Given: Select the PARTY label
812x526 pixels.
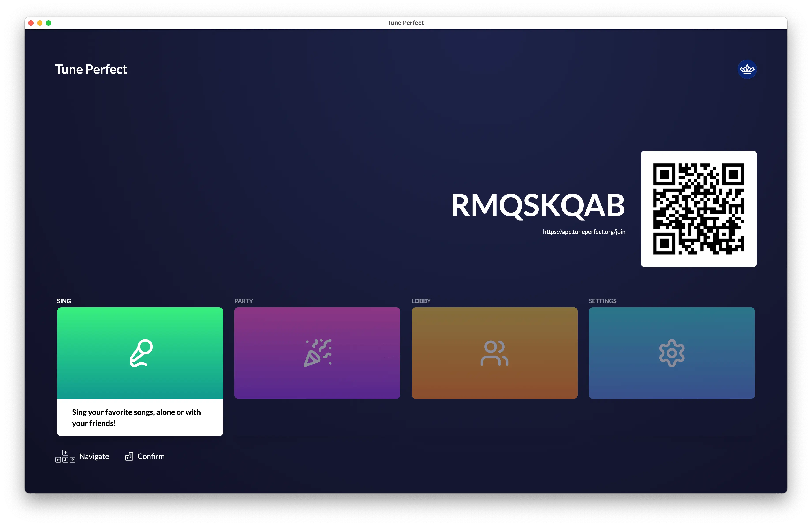Looking at the screenshot, I should 244,301.
